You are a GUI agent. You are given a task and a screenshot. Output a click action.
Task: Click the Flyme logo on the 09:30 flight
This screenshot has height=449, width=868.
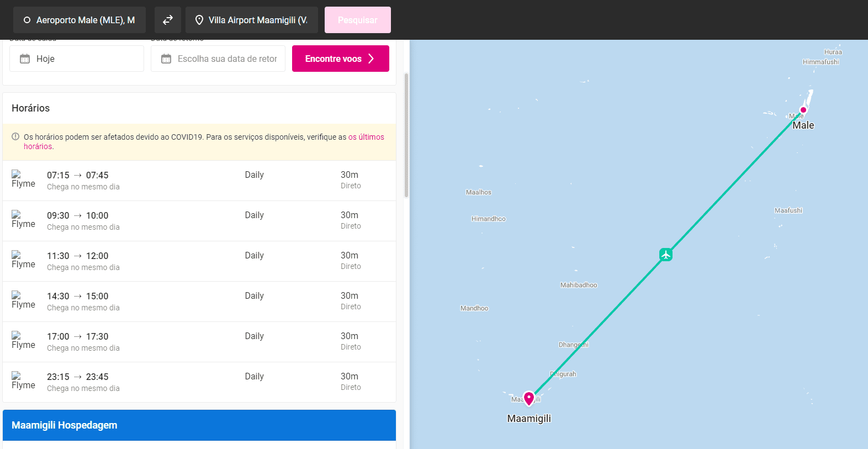pos(23,219)
